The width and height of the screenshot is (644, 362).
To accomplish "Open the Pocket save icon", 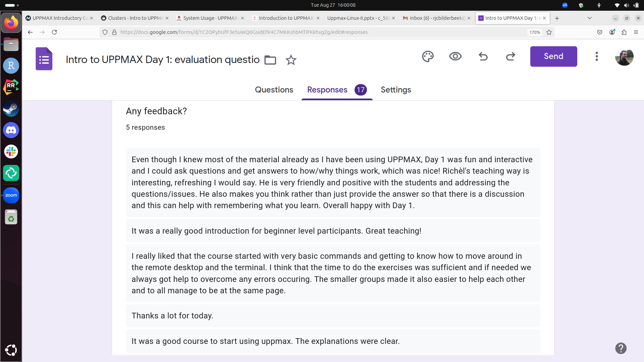I will click(x=600, y=32).
